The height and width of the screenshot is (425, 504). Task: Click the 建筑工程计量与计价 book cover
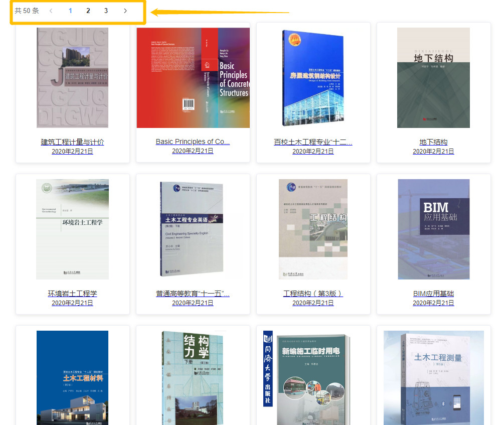point(73,78)
